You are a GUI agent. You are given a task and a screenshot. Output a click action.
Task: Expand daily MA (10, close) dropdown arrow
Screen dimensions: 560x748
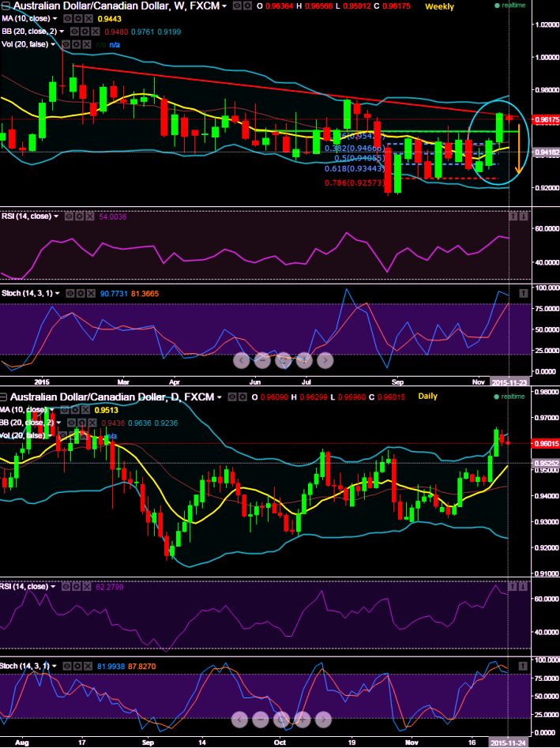pyautogui.click(x=51, y=410)
